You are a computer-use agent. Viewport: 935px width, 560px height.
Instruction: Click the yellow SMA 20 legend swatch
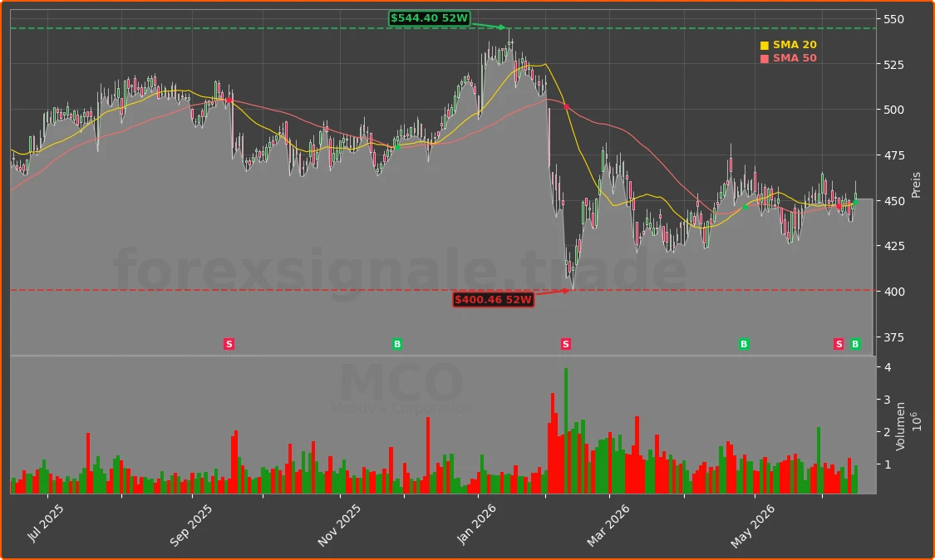pyautogui.click(x=765, y=46)
